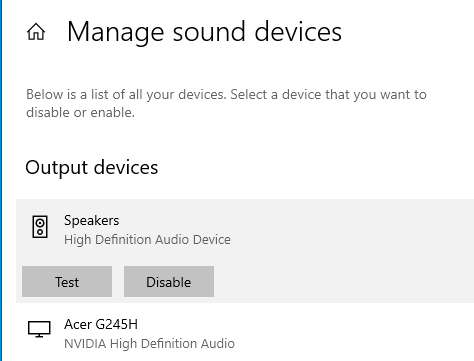
Task: Click the word Output in the section heading
Action: [x=56, y=168]
